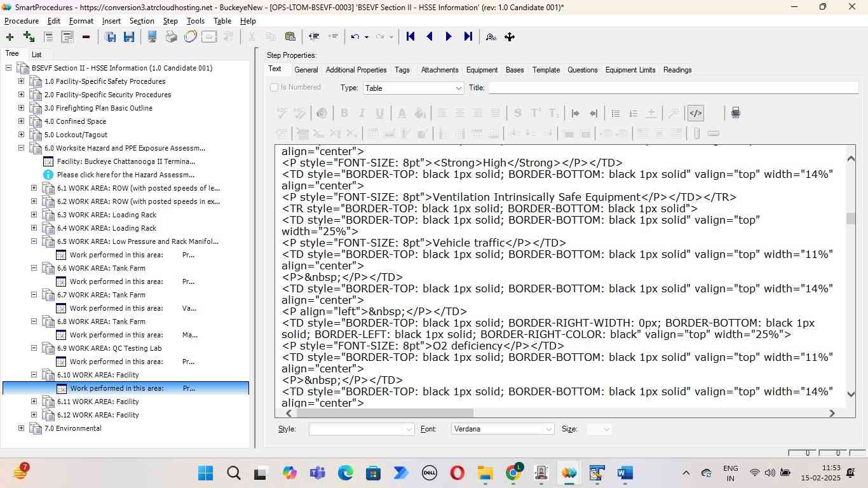Toggle Bold formatting in editor toolbar
Viewport: 868px width, 488px height.
pos(344,113)
